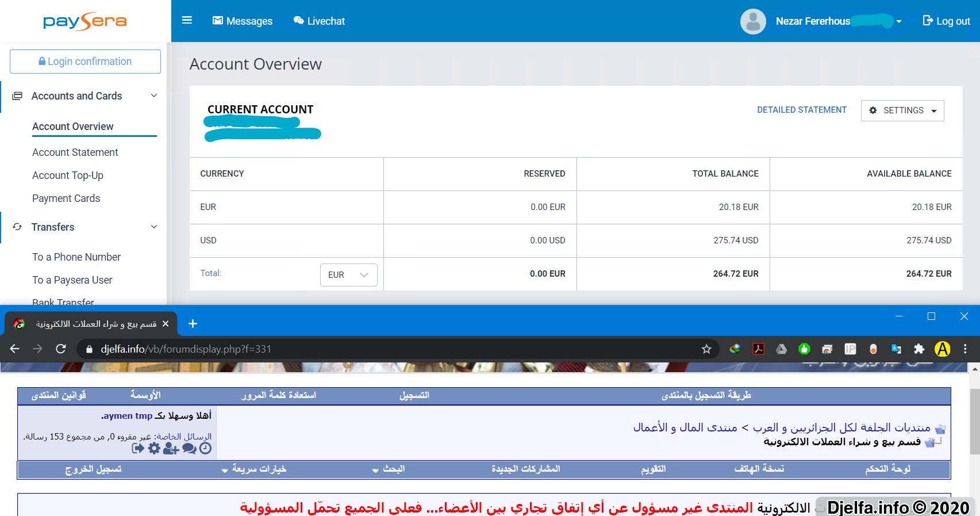Click the djelfa.info address bar
Image resolution: width=980 pixels, height=516 pixels.
tap(397, 349)
